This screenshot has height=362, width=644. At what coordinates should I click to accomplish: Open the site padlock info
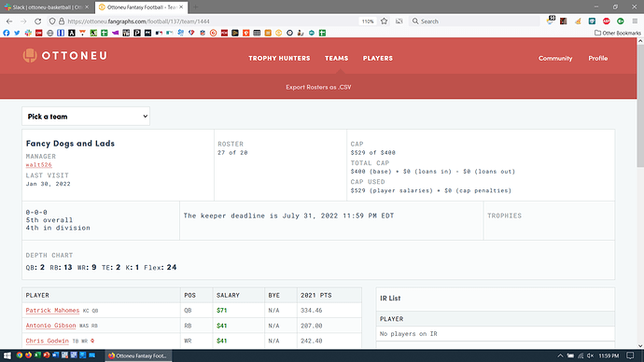[62, 21]
